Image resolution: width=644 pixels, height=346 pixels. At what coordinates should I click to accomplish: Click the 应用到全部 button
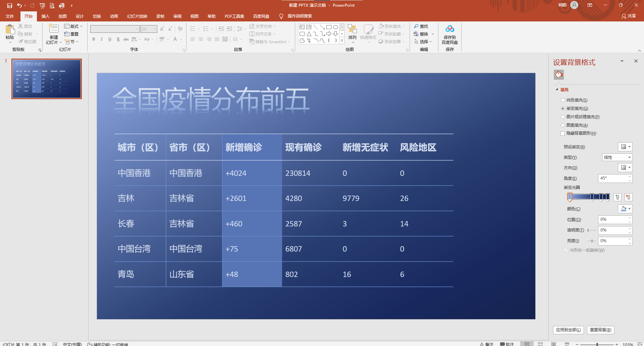568,330
